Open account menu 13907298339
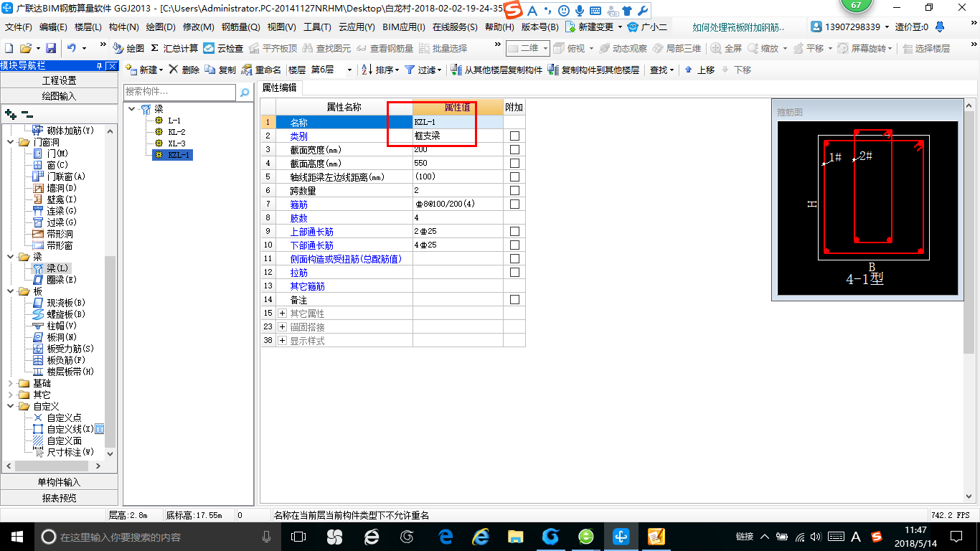The width and height of the screenshot is (980, 551). 851,27
